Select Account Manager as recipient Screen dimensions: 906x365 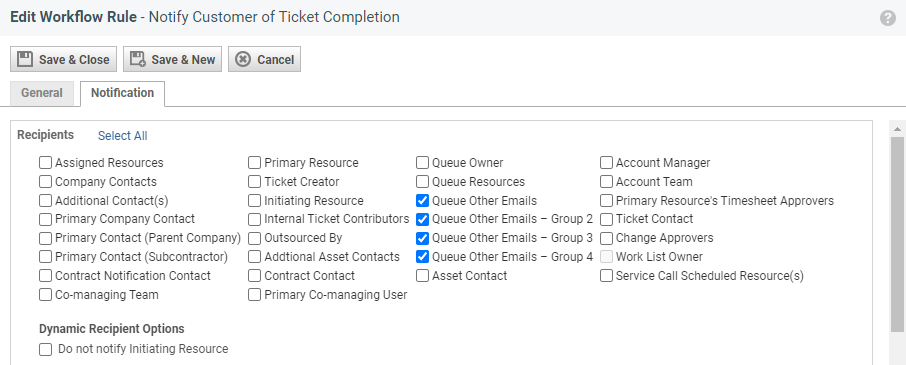click(606, 163)
